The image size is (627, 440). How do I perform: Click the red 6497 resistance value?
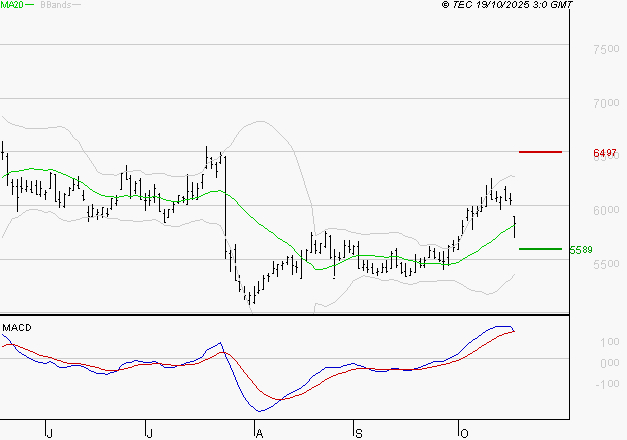pos(605,153)
